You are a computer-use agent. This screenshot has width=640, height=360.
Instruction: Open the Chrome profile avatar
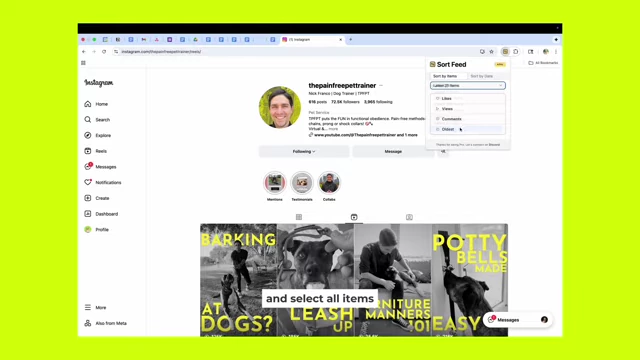tap(546, 52)
